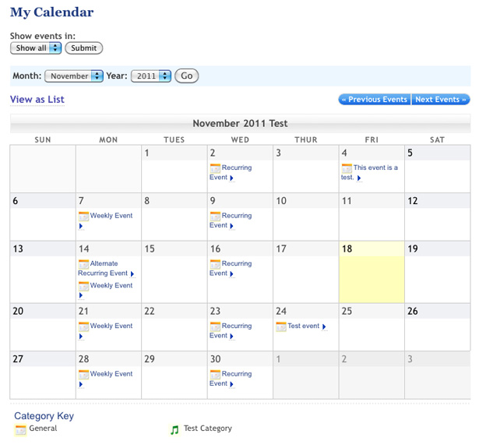Expand details arrow for the Nov 2 Recurring Event
Screen dimensions: 479x448
(231, 178)
